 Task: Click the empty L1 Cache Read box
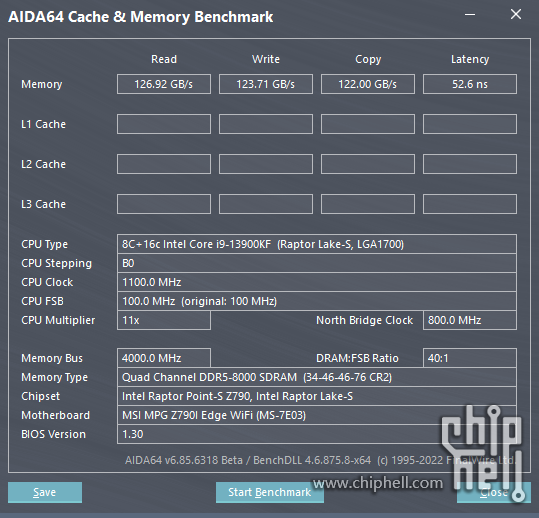pyautogui.click(x=164, y=124)
